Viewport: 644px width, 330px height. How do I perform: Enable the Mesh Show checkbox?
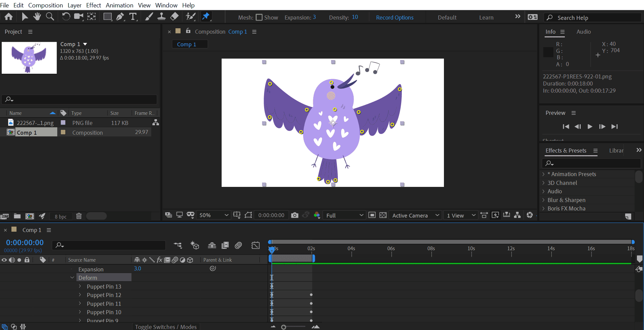(259, 18)
